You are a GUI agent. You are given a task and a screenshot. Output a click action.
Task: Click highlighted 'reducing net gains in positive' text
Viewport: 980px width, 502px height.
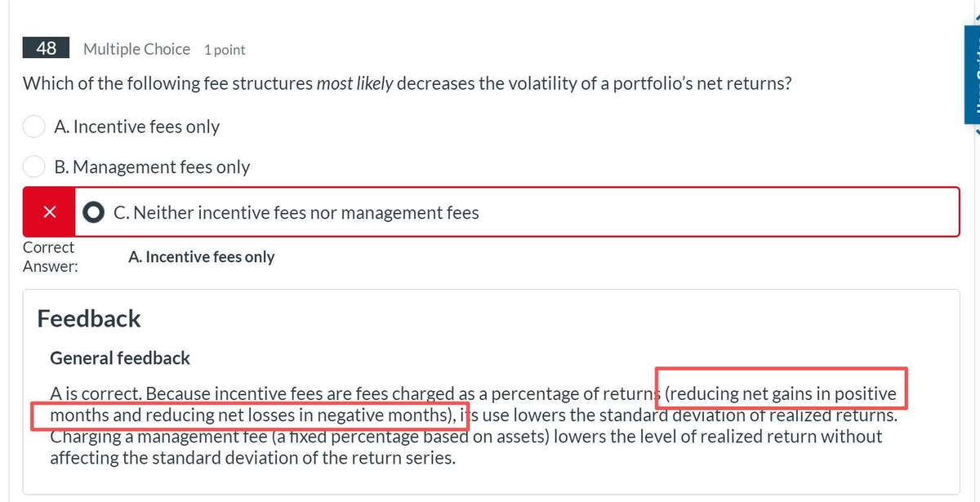coord(782,393)
